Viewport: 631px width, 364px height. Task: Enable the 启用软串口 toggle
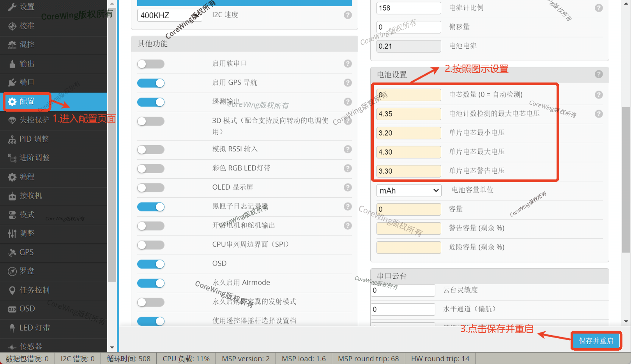151,64
